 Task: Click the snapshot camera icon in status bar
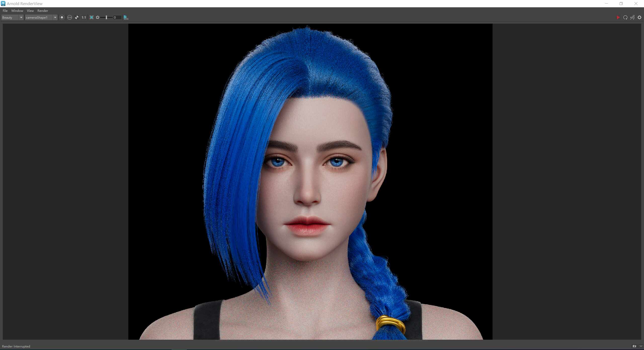pos(634,346)
